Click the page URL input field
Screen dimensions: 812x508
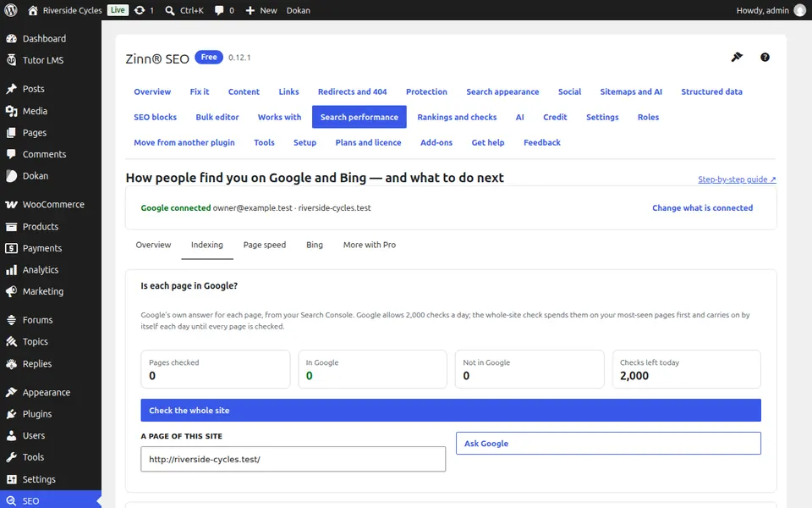click(294, 459)
